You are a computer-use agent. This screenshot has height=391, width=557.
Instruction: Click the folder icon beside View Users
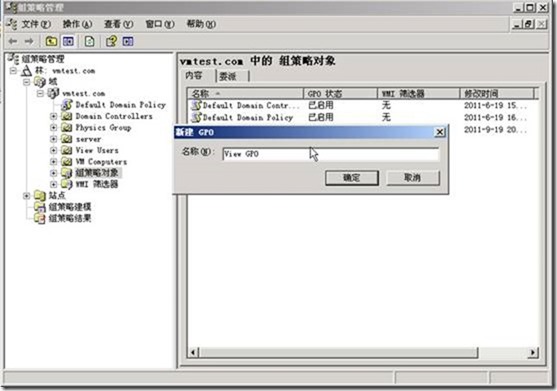[66, 150]
